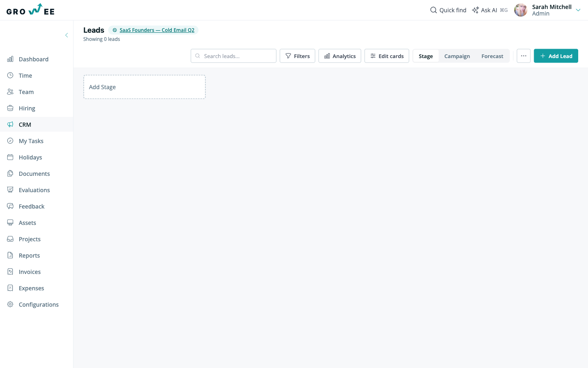The image size is (588, 368).
Task: Select CRM in the sidebar
Action: [x=37, y=125]
